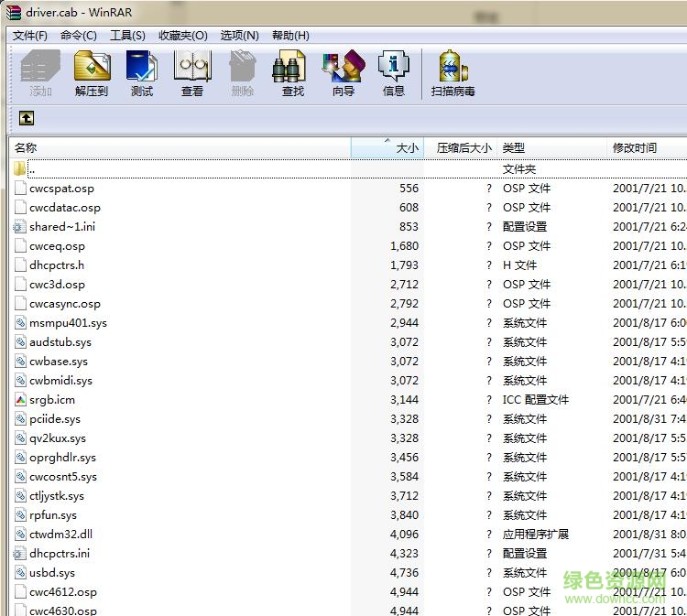
Task: Click the 查找 (Find) binoculars icon
Action: click(x=292, y=72)
